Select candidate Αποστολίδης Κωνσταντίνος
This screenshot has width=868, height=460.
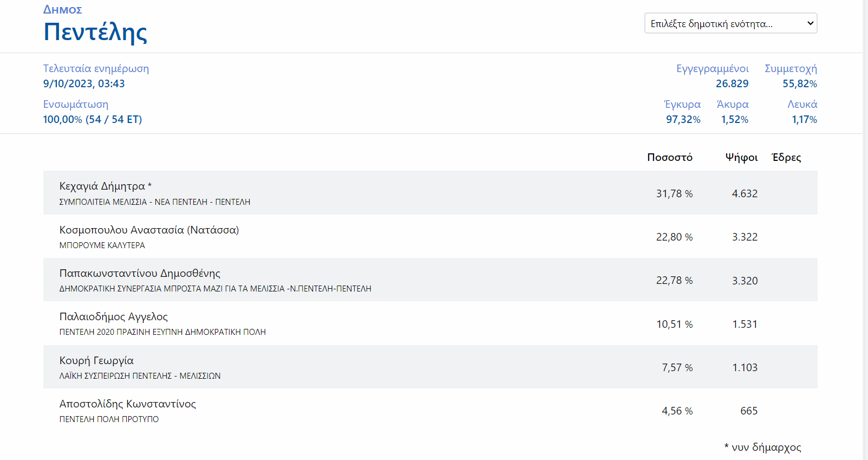(x=128, y=404)
